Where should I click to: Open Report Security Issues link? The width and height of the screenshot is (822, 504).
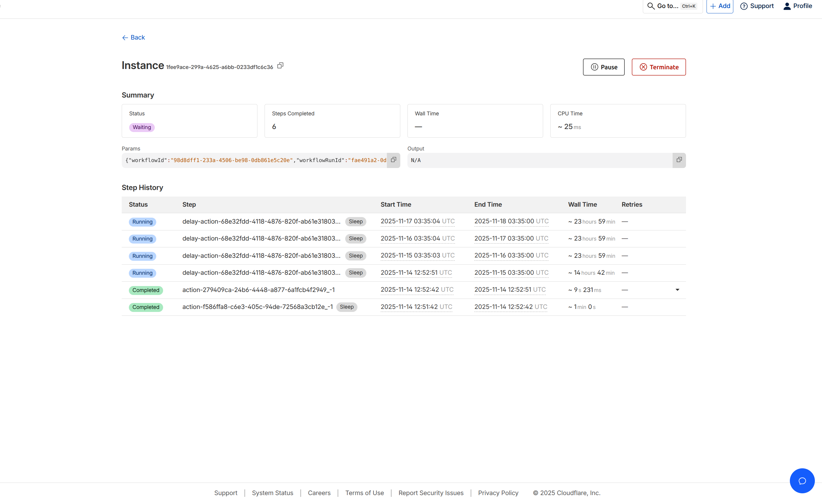[x=431, y=493]
